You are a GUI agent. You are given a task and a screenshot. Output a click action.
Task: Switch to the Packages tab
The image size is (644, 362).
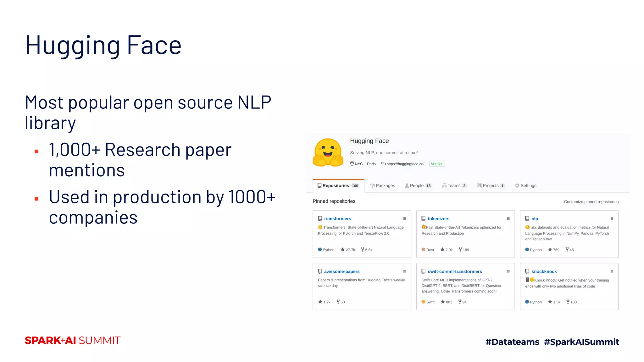coord(382,186)
